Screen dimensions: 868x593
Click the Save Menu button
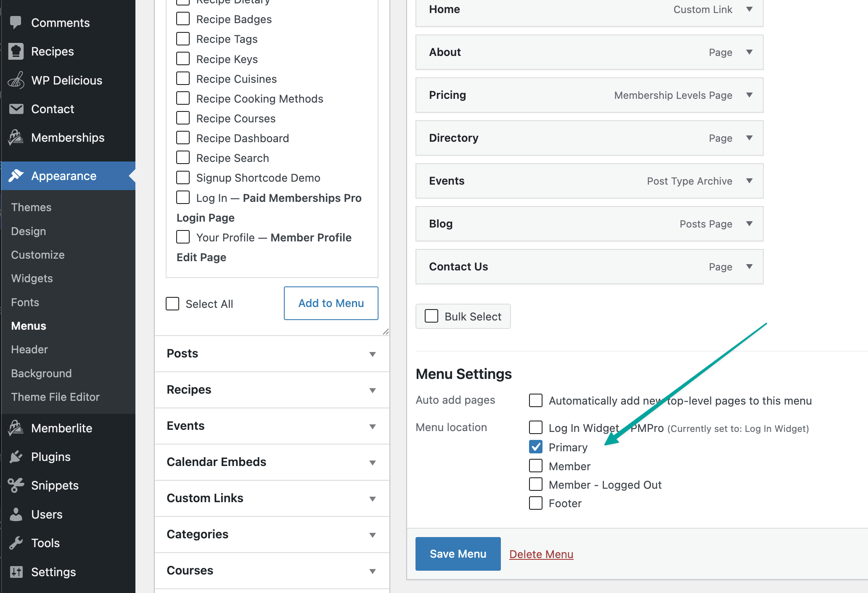[458, 554]
